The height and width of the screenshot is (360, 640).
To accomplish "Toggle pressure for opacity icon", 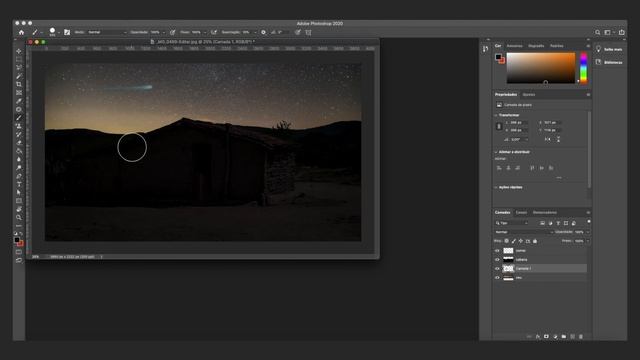I will click(173, 32).
